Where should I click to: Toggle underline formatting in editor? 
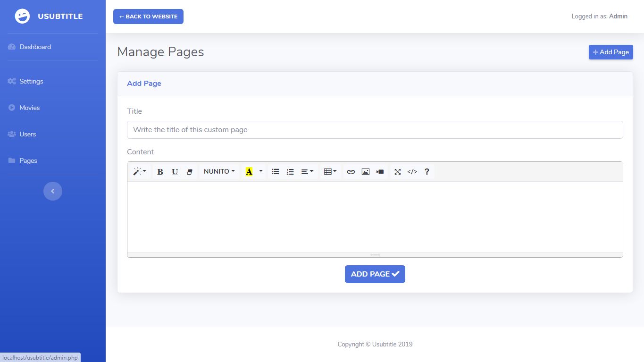click(175, 172)
